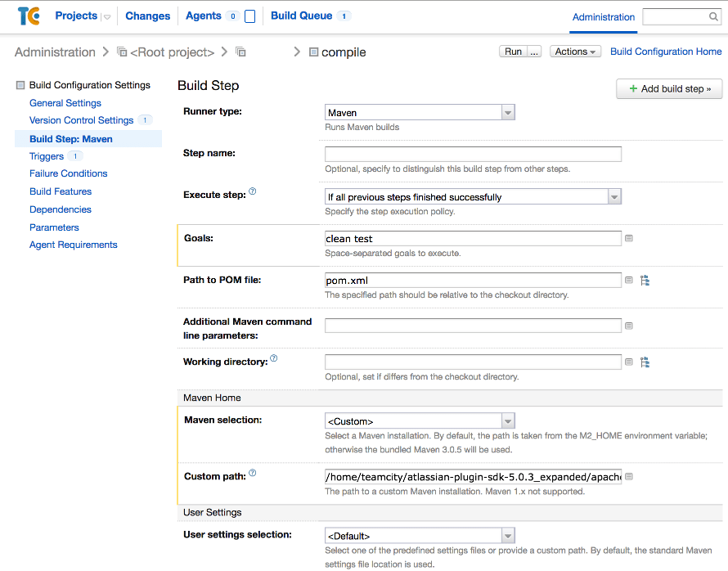The image size is (728, 571).
Task: Open help icon beside Custom path
Action: 253,473
